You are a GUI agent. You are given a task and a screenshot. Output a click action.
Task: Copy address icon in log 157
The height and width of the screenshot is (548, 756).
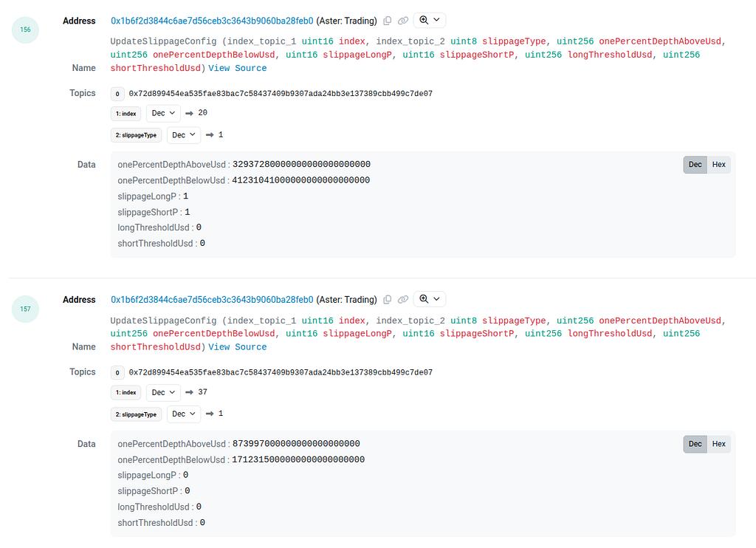pyautogui.click(x=388, y=300)
